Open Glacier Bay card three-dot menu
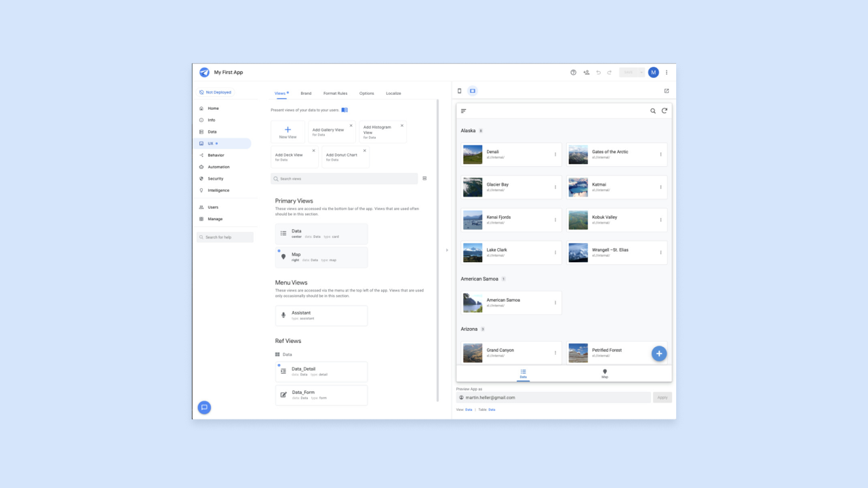 (555, 187)
